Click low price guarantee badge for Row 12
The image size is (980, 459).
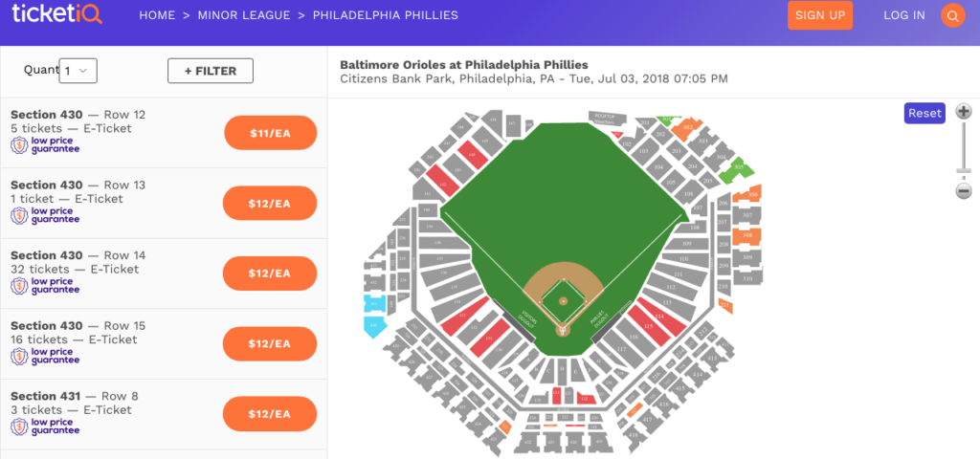pos(45,145)
